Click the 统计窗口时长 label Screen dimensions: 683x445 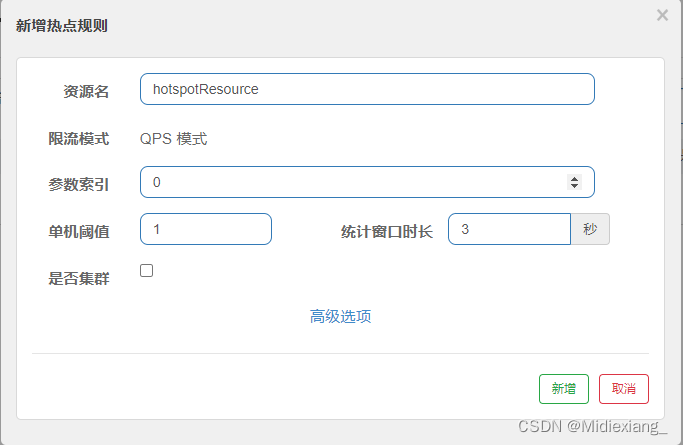387,232
